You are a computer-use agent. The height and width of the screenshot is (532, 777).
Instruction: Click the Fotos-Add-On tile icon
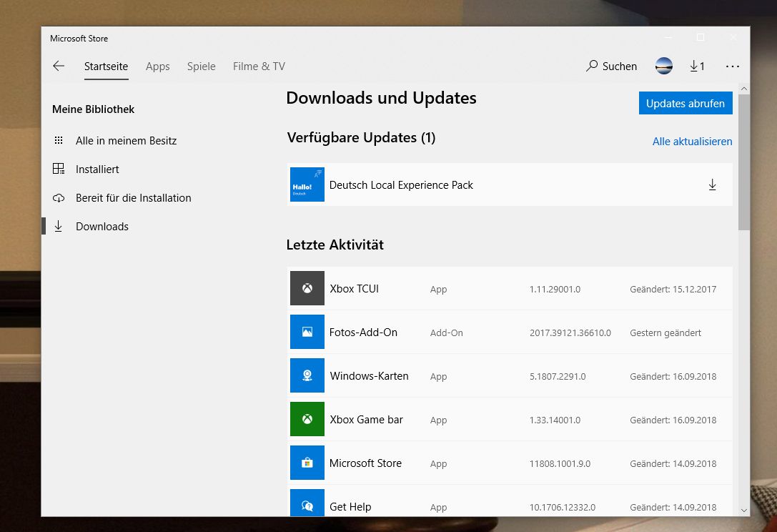pos(307,332)
